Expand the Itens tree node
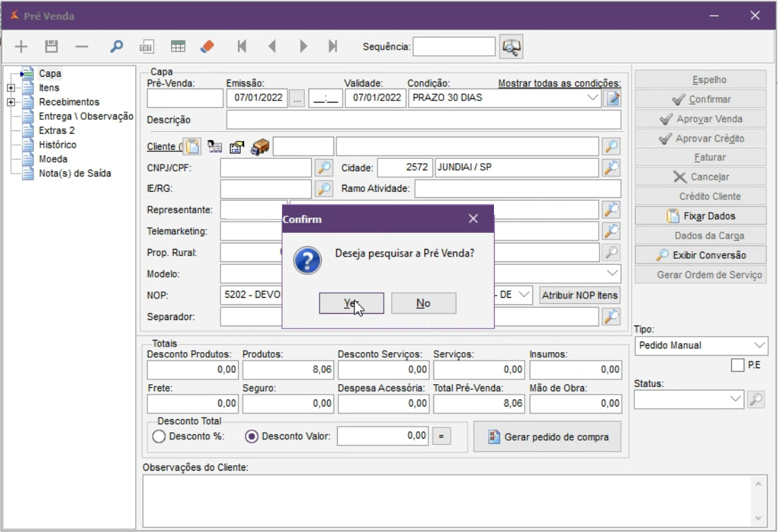This screenshot has width=778, height=532. pos(10,88)
